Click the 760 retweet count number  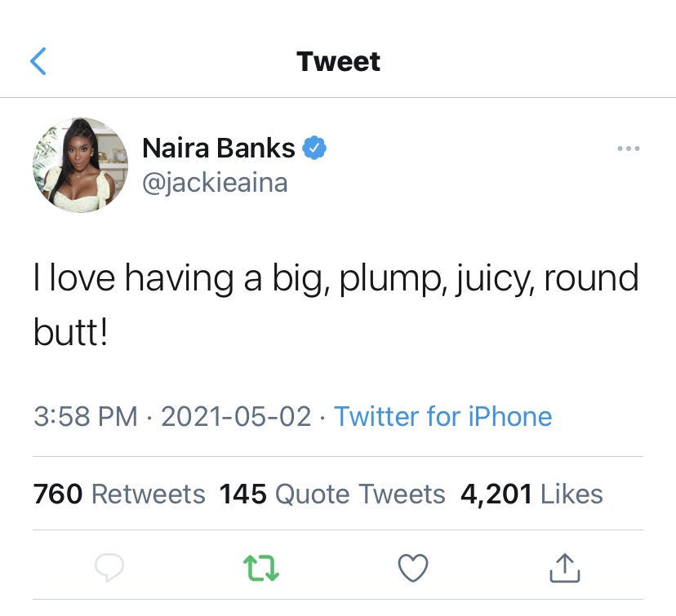[x=58, y=494]
